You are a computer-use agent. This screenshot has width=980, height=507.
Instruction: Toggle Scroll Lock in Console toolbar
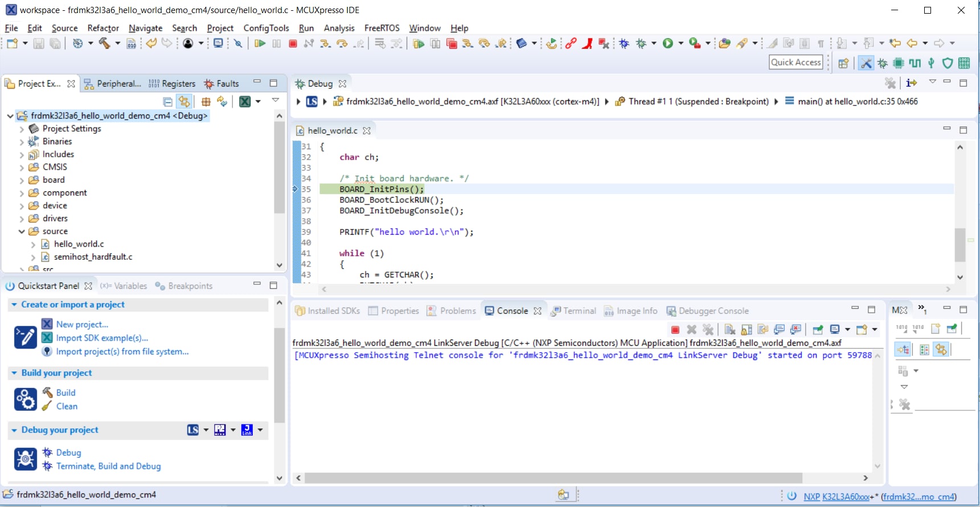(746, 330)
